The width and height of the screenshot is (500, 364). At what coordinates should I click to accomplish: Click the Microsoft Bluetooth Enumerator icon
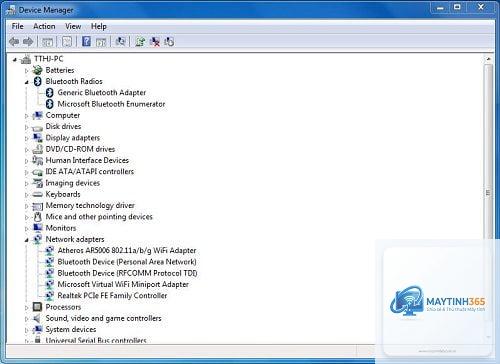50,104
